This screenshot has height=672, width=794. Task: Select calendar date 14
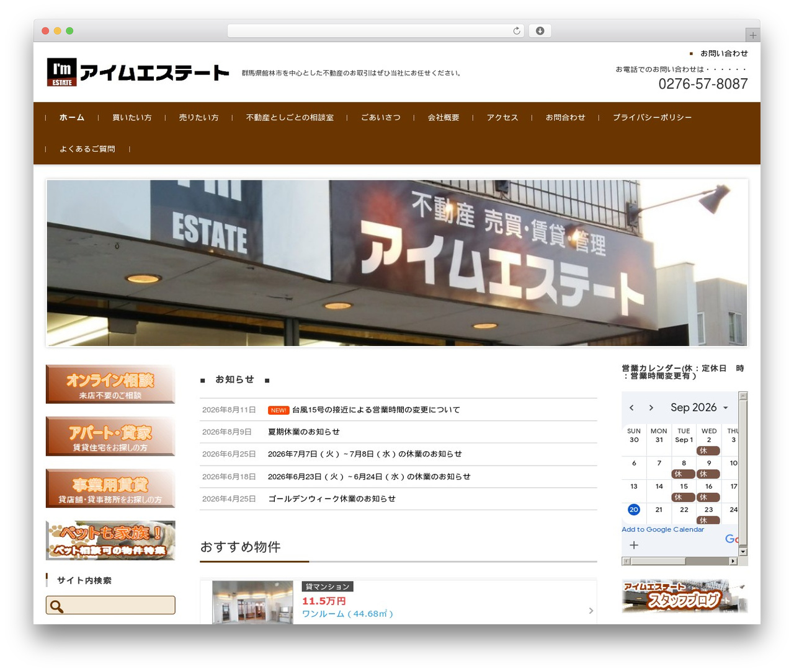659,487
